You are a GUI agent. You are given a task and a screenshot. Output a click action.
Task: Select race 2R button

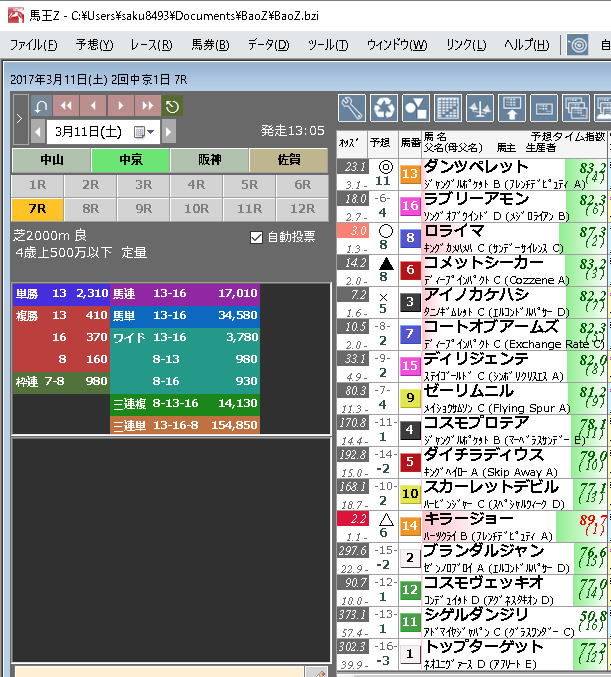point(90,185)
